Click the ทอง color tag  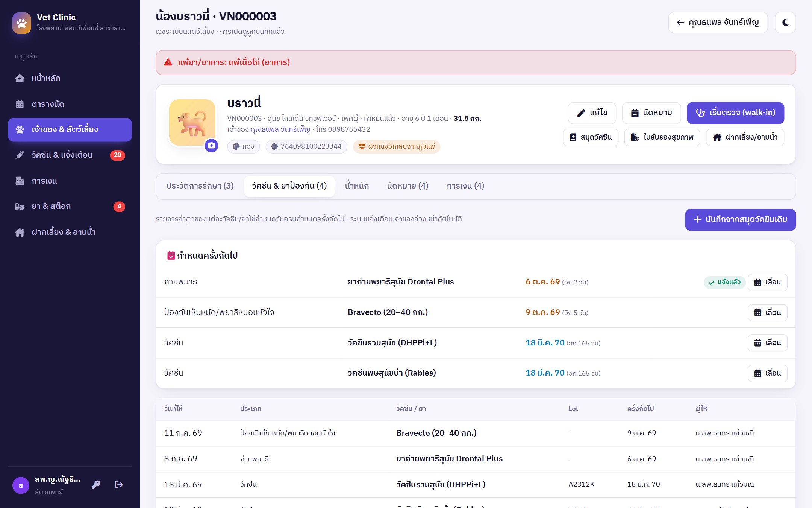(x=244, y=146)
